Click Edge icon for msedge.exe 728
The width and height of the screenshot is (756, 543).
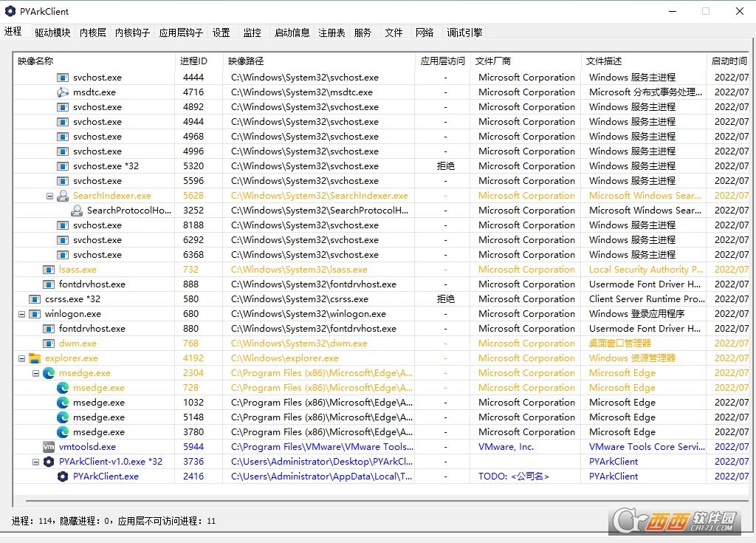point(63,388)
